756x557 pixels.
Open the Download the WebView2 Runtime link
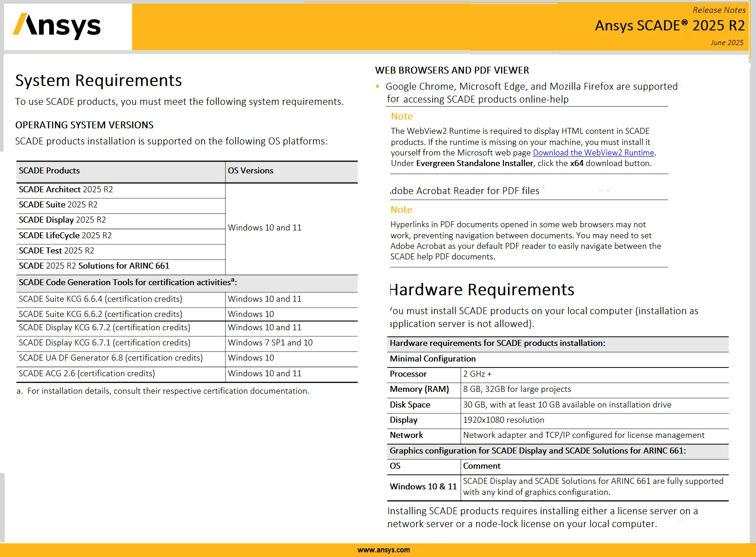[x=593, y=153]
